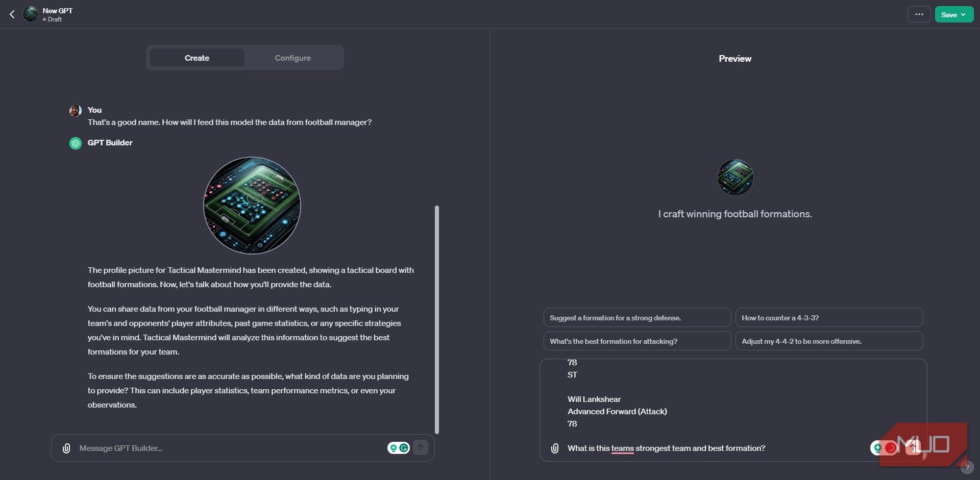The height and width of the screenshot is (480, 980).
Task: Click the back arrow beside New GPT
Action: [12, 14]
